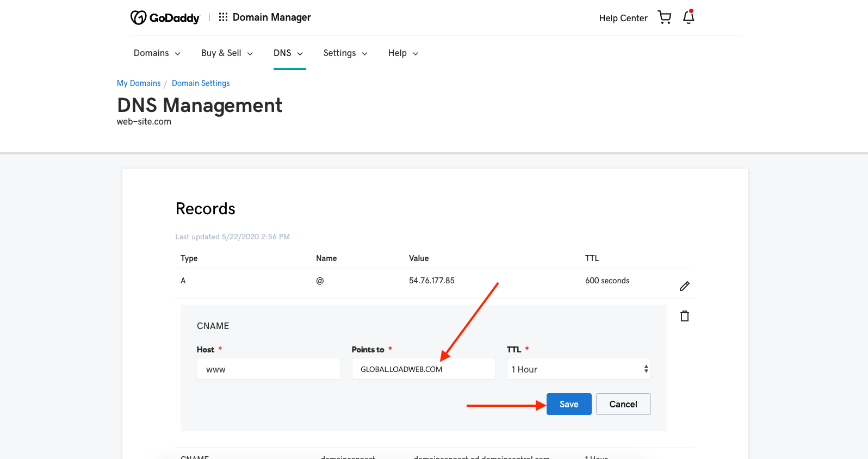This screenshot has width=868, height=459.
Task: Delete the CNAME record with trash icon
Action: [x=685, y=316]
